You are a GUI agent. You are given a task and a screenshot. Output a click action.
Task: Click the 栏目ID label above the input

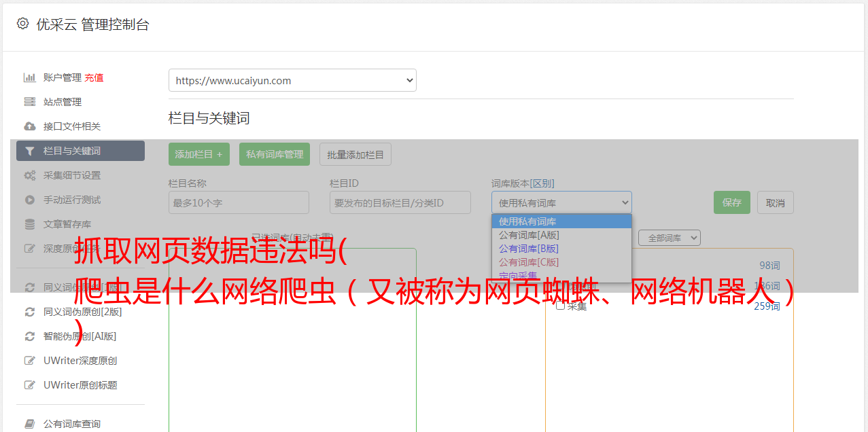[x=345, y=183]
